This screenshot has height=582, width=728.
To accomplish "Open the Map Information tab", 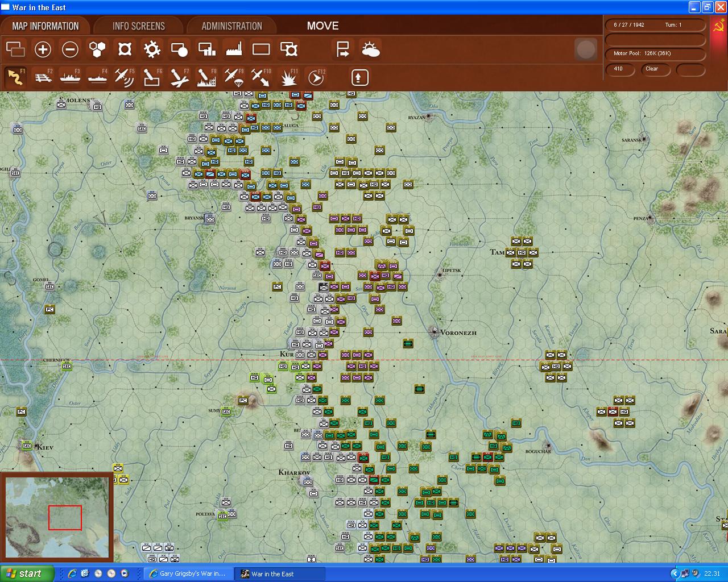I will [x=45, y=26].
